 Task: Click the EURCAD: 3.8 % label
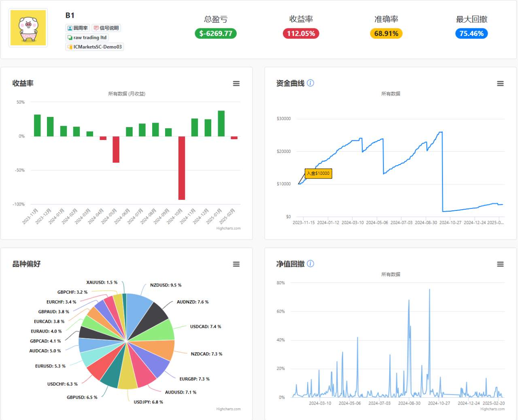49,322
